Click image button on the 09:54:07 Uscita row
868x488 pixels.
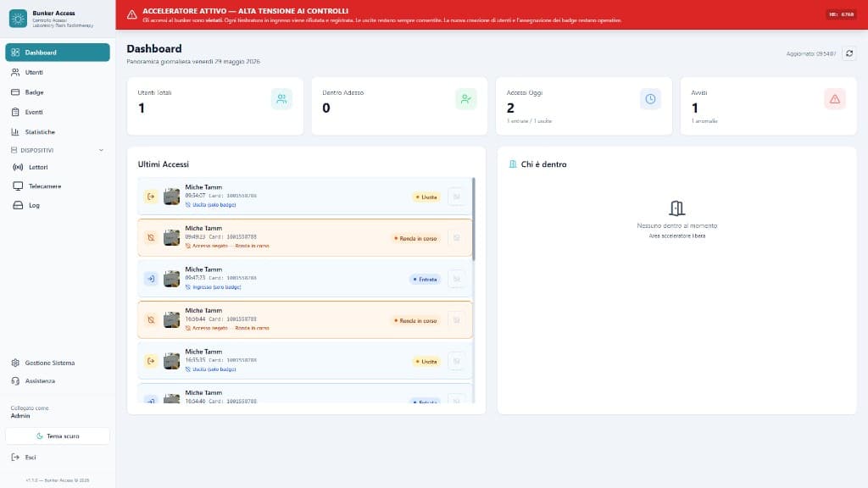click(456, 197)
